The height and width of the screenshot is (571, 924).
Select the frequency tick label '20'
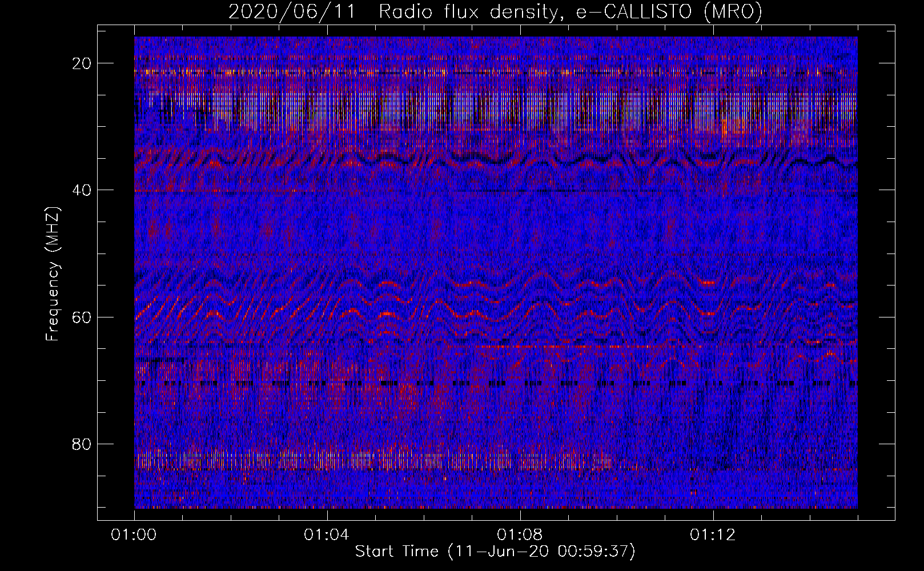coord(82,63)
